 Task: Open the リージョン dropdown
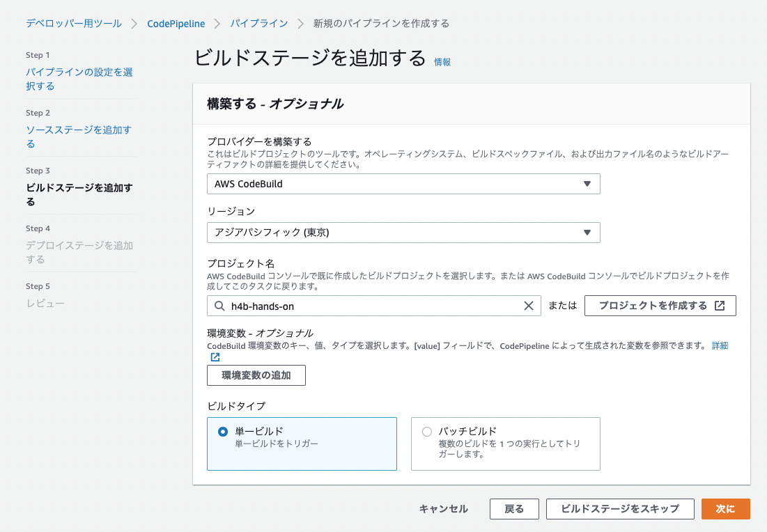coord(403,233)
